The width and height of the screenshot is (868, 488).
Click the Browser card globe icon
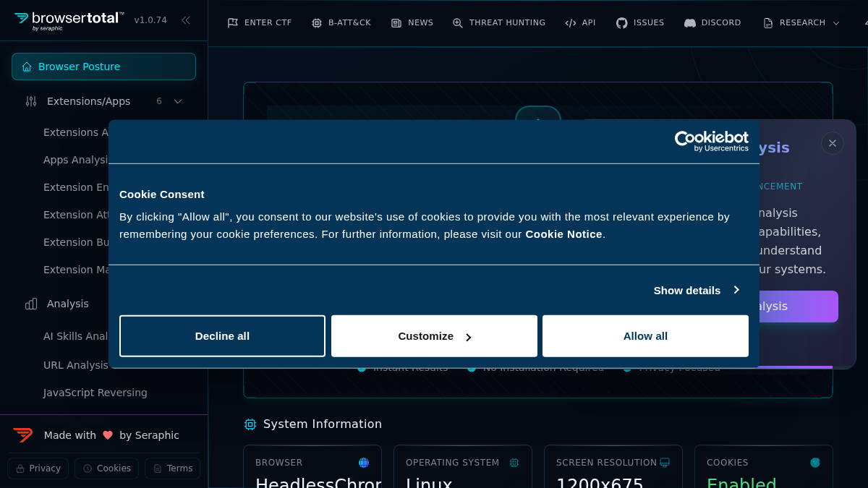364,463
